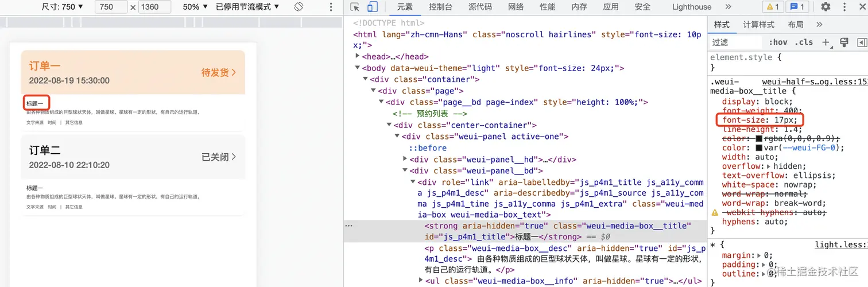Expand the margin shorthand triangle
868x287 pixels.
759,255
